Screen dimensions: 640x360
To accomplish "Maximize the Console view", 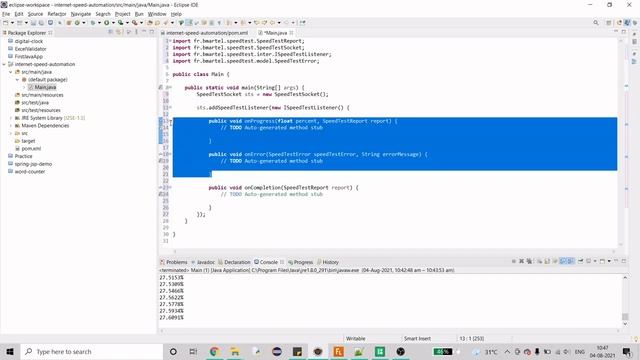I will pyautogui.click(x=624, y=261).
